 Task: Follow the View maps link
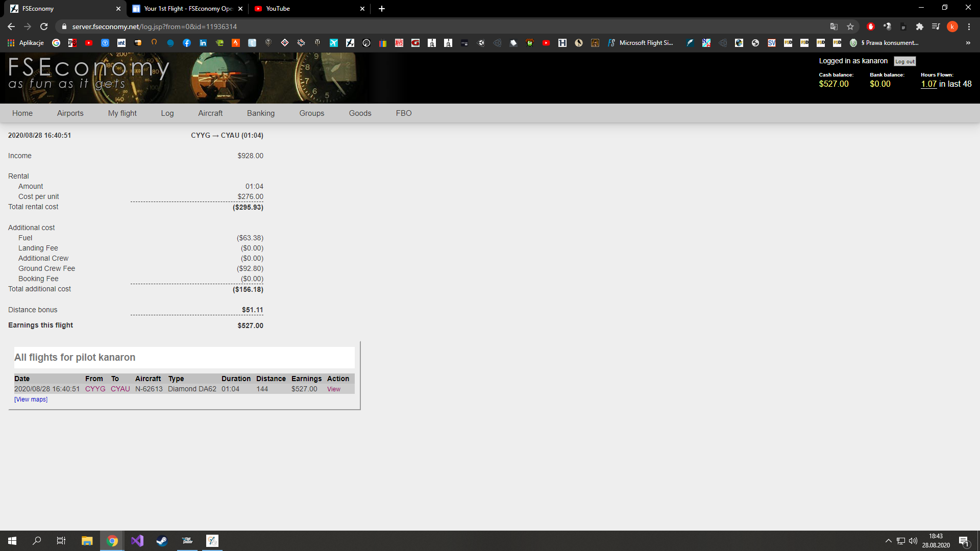(x=31, y=399)
